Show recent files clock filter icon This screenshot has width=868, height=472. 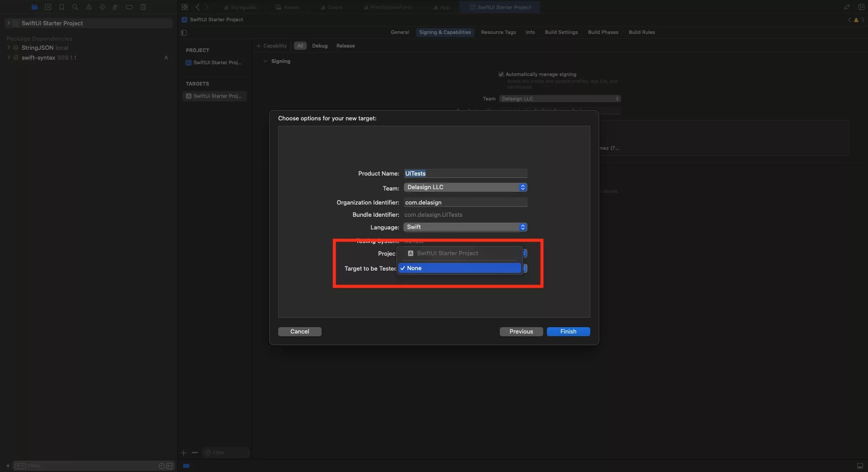pos(161,466)
